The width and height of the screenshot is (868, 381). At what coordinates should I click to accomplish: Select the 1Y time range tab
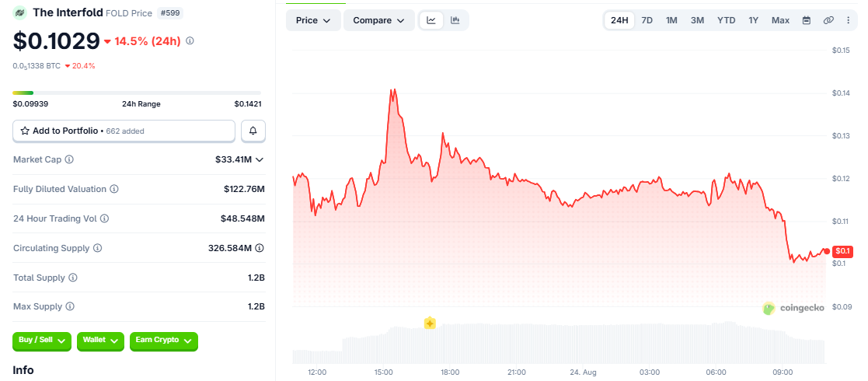[754, 20]
